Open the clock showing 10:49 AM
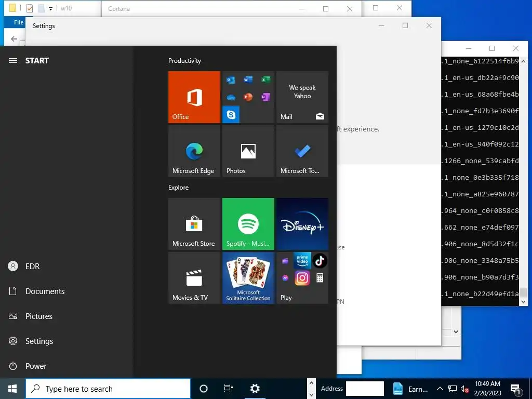Screen dimensions: 532x399 (487, 389)
